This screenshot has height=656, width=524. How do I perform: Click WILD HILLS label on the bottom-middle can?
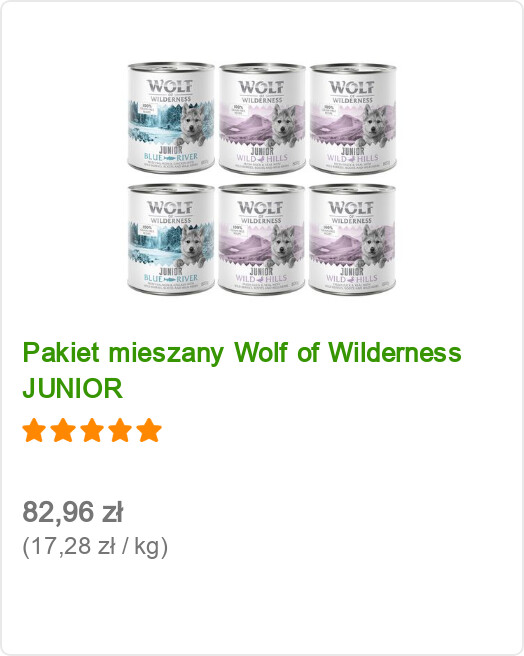click(262, 279)
